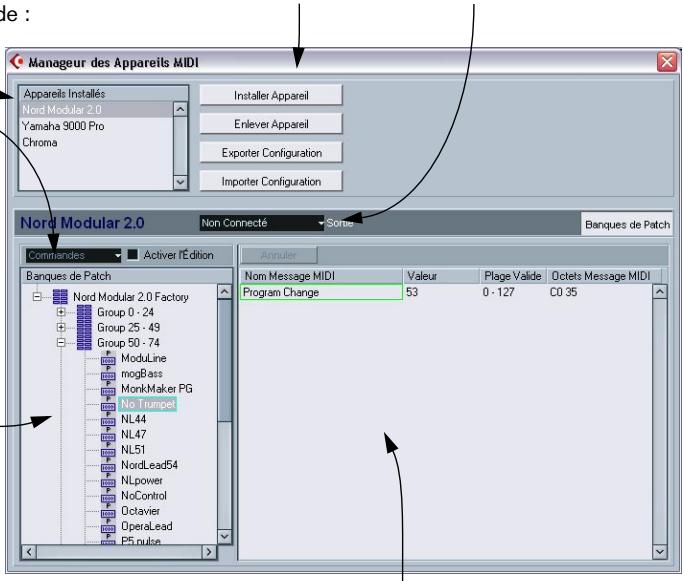Click the NL47 patch icon
The width and height of the screenshot is (684, 581).
pyautogui.click(x=108, y=435)
